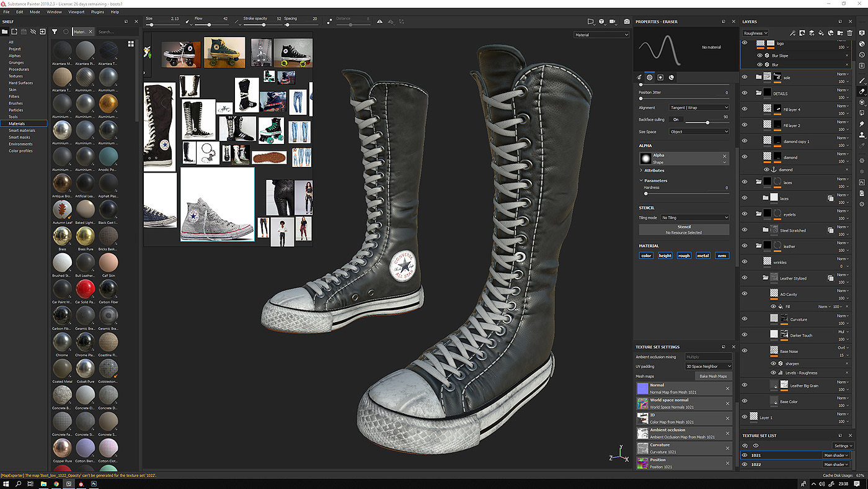Click the rough material channel button

[684, 256]
